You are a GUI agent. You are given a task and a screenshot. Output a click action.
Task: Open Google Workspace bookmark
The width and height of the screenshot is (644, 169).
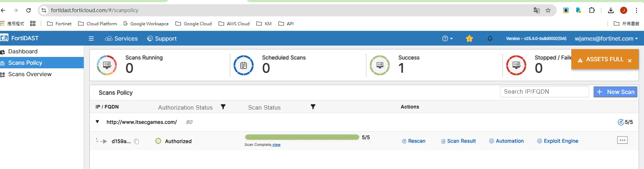coord(146,23)
